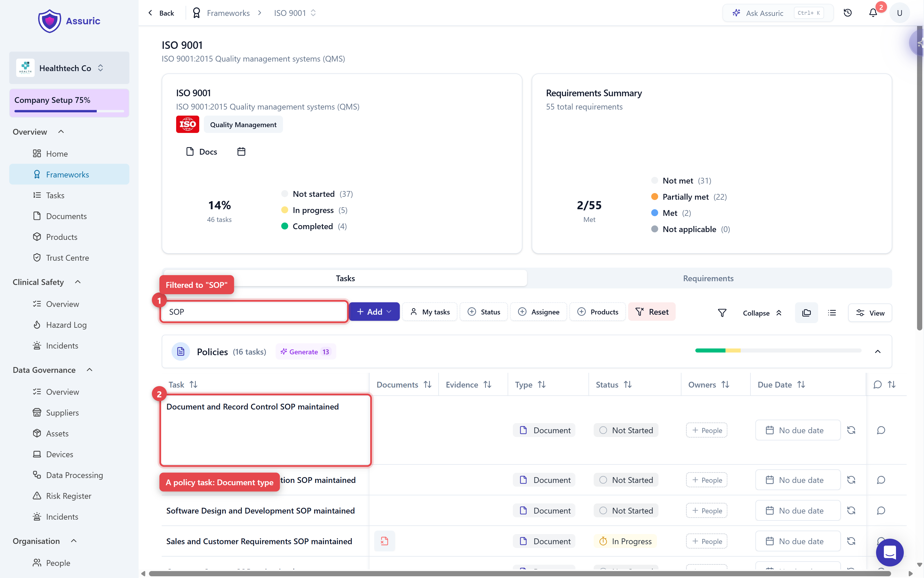The height and width of the screenshot is (578, 924).
Task: Toggle the Assignee filter chip
Action: click(x=538, y=312)
